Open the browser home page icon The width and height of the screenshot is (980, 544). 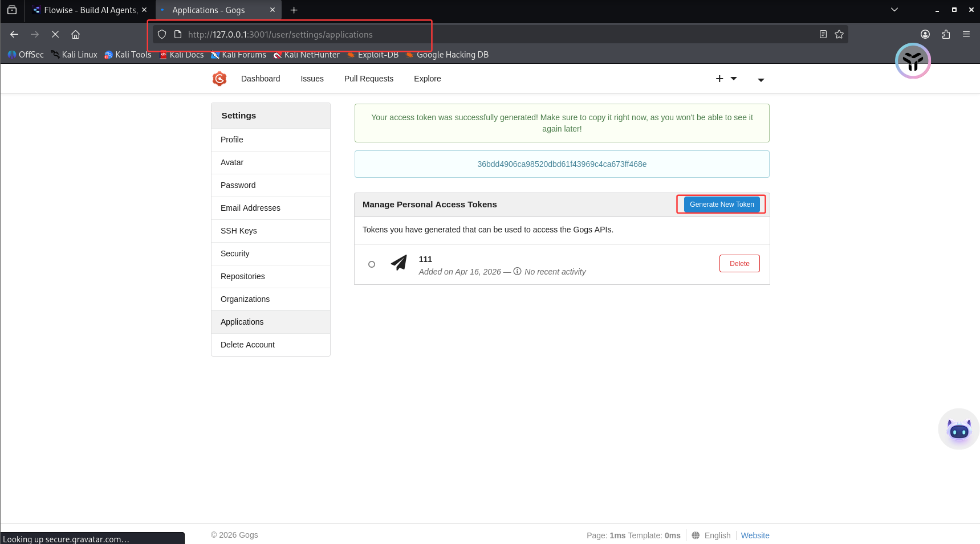75,34
